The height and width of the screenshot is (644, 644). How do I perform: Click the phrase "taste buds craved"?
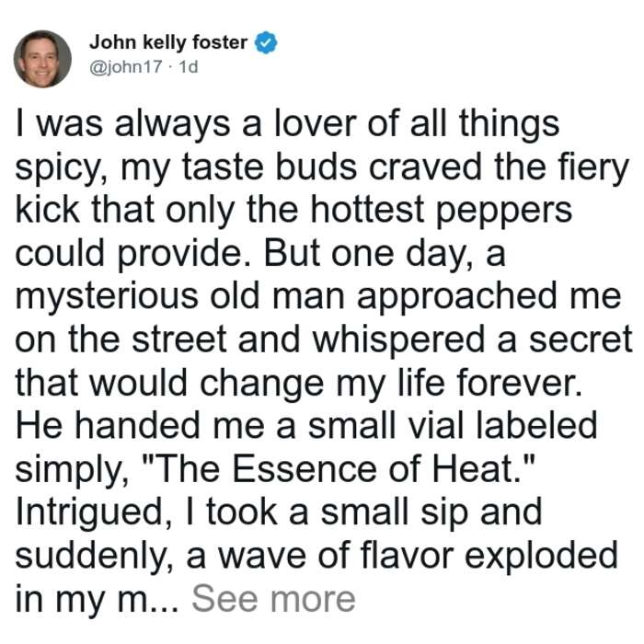[x=331, y=167]
